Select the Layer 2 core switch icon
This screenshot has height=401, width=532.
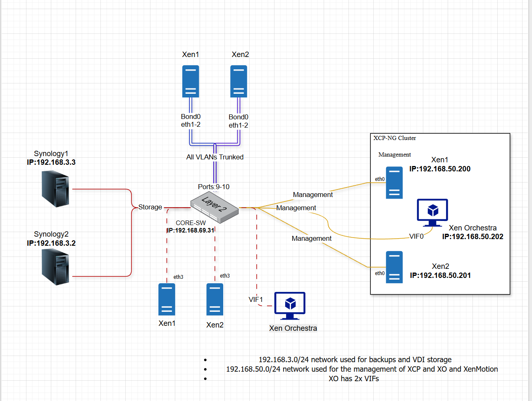point(215,208)
